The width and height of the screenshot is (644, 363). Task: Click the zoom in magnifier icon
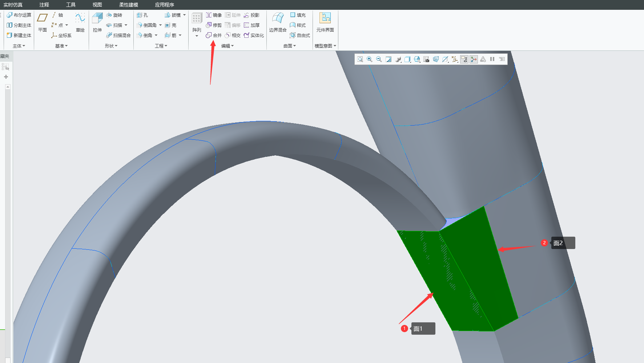point(370,59)
